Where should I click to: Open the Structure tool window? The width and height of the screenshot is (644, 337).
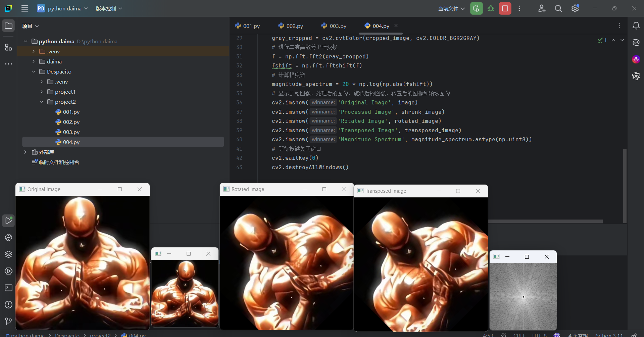point(8,47)
